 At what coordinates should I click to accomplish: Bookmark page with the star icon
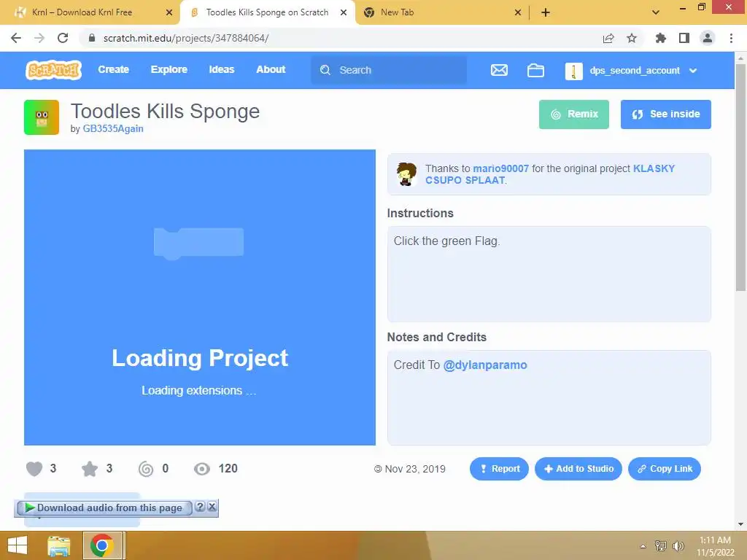[x=632, y=38]
